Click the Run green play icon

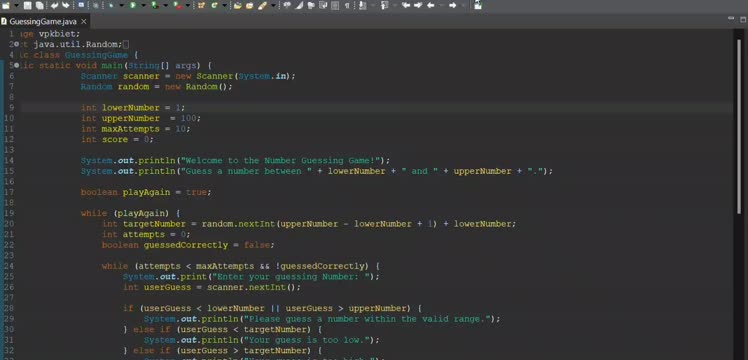point(133,5)
